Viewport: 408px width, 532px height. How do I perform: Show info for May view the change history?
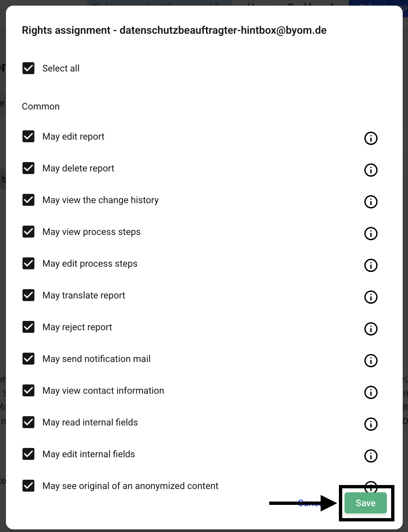click(371, 202)
